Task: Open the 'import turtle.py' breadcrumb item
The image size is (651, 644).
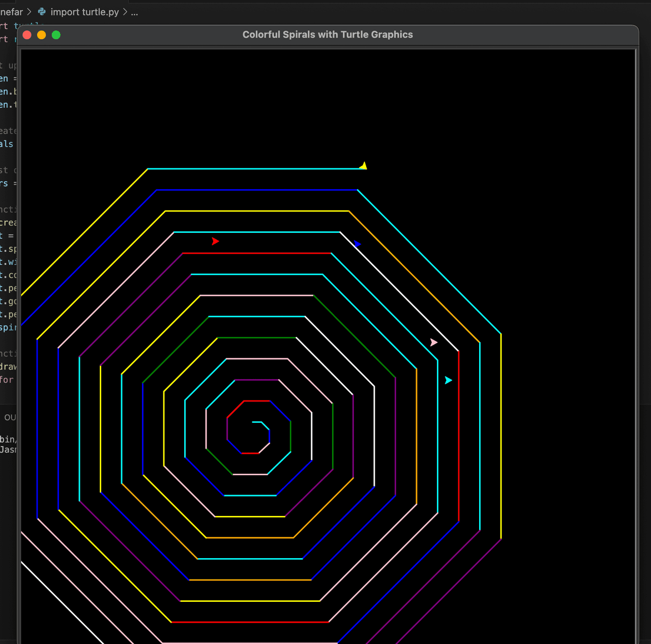Action: [x=84, y=12]
